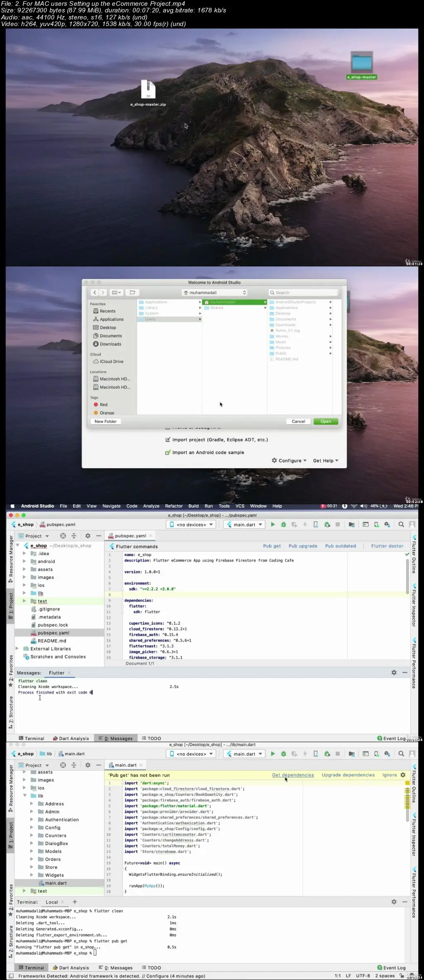Click the Messages panel settings gear icon

pos(394,673)
